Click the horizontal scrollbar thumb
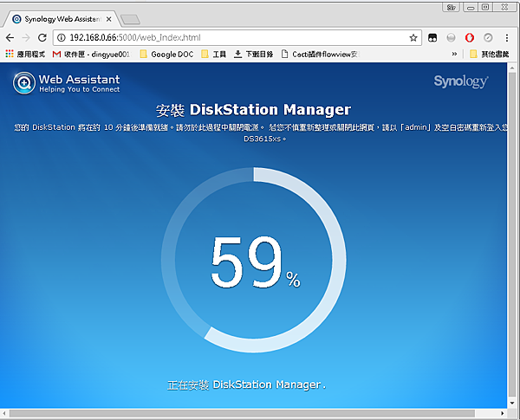520x420 pixels. coord(242,413)
